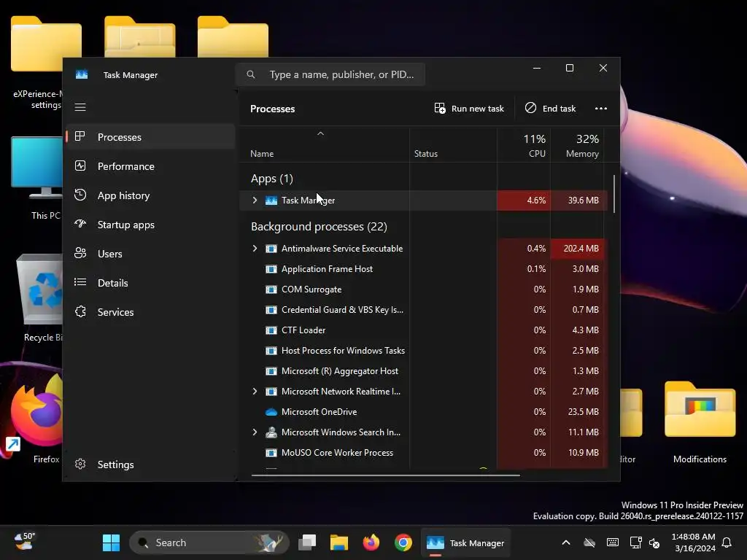
Task: Switch to the Users page
Action: point(150,254)
